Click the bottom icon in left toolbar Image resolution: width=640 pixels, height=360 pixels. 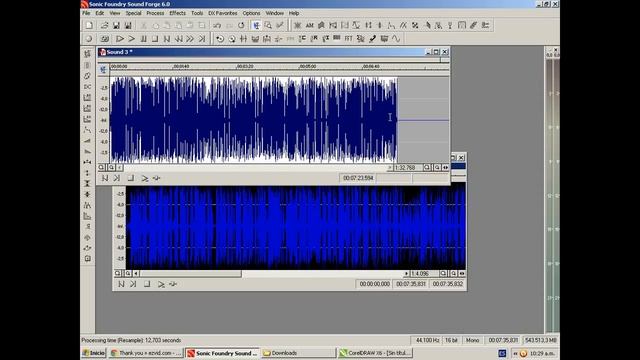pyautogui.click(x=87, y=259)
